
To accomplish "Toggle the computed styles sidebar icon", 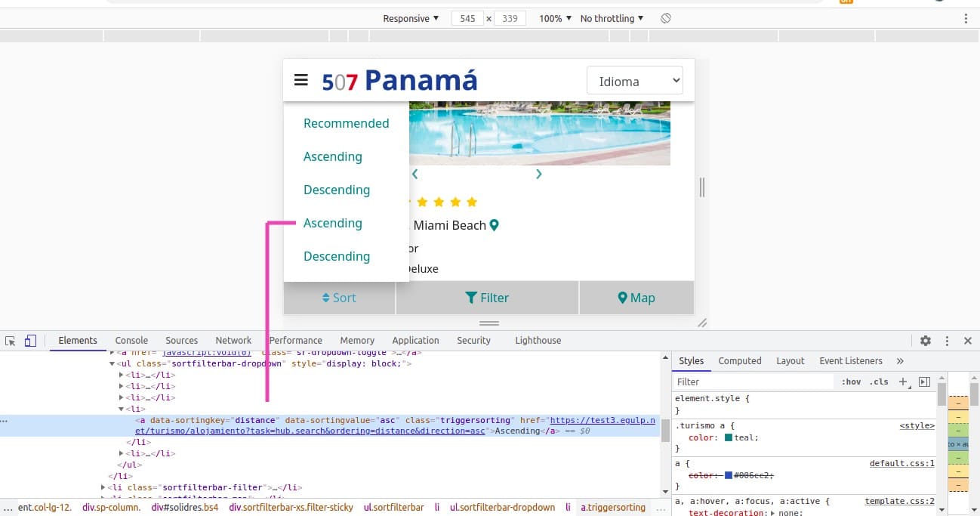I will click(924, 382).
